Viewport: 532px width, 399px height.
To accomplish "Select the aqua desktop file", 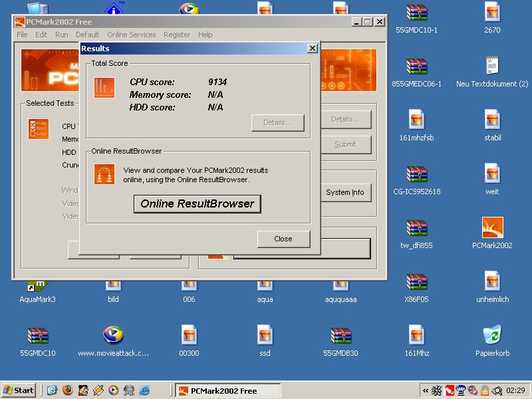I will tap(265, 292).
